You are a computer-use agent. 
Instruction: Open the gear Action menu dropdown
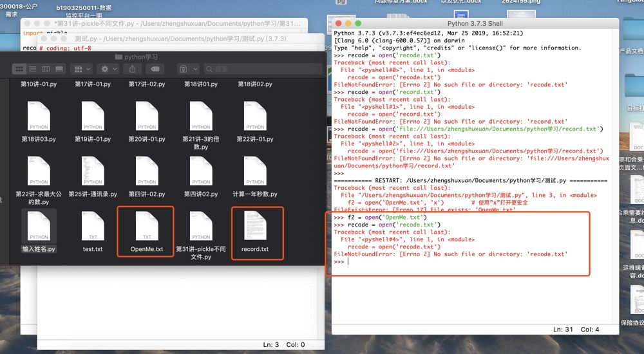pos(108,69)
